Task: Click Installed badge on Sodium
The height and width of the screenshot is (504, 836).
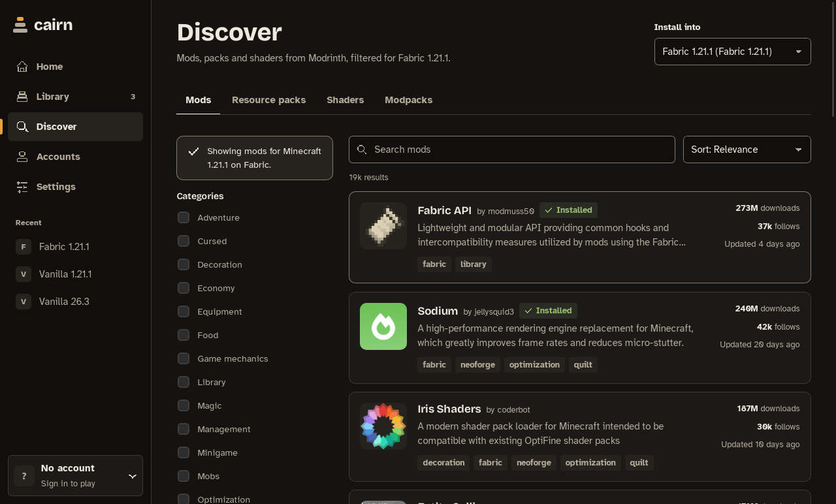Action: (548, 311)
